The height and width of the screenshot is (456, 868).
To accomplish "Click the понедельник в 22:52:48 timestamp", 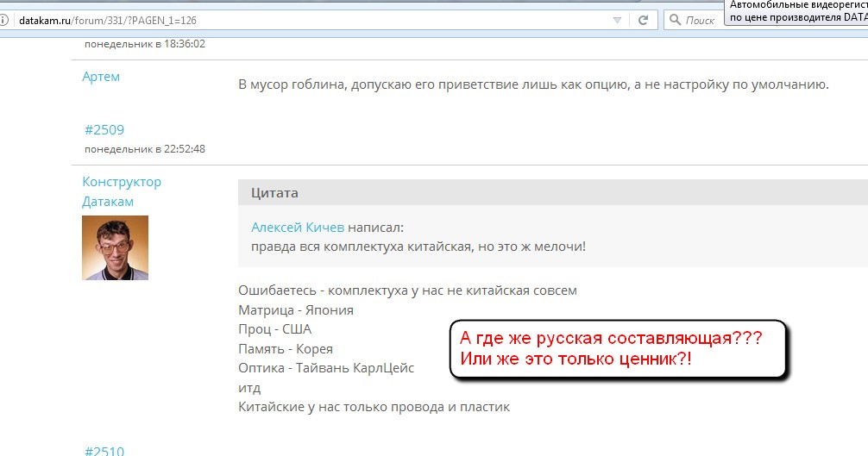I will pos(145,149).
